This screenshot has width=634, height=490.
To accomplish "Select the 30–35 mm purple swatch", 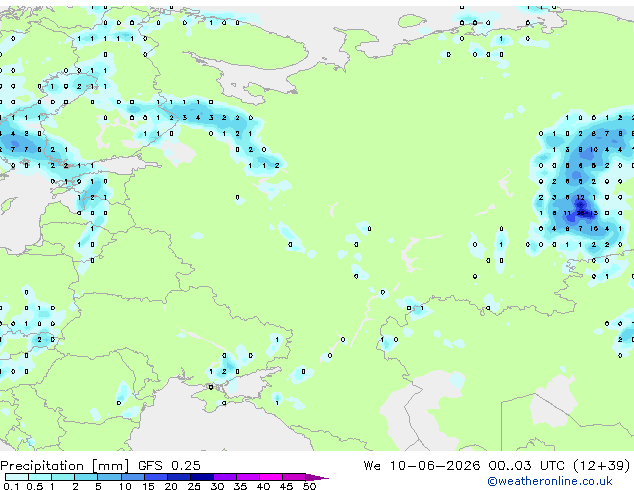I will (x=225, y=477).
